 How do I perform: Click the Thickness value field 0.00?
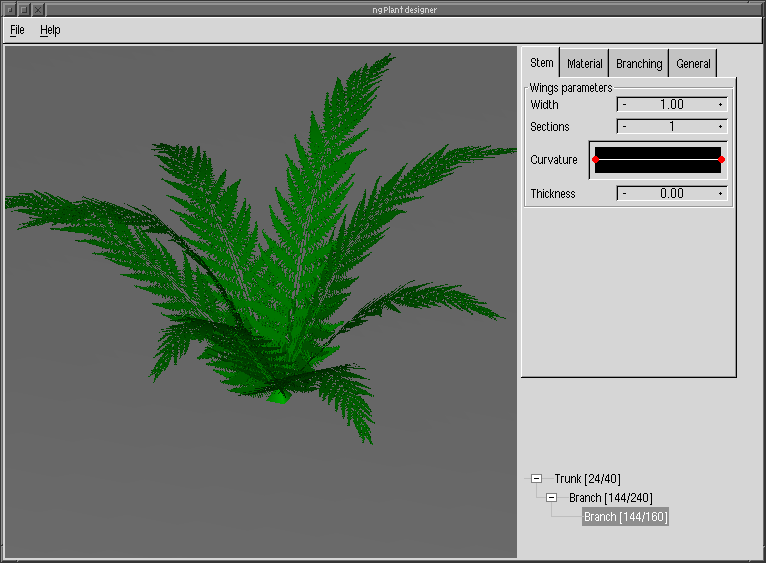672,194
